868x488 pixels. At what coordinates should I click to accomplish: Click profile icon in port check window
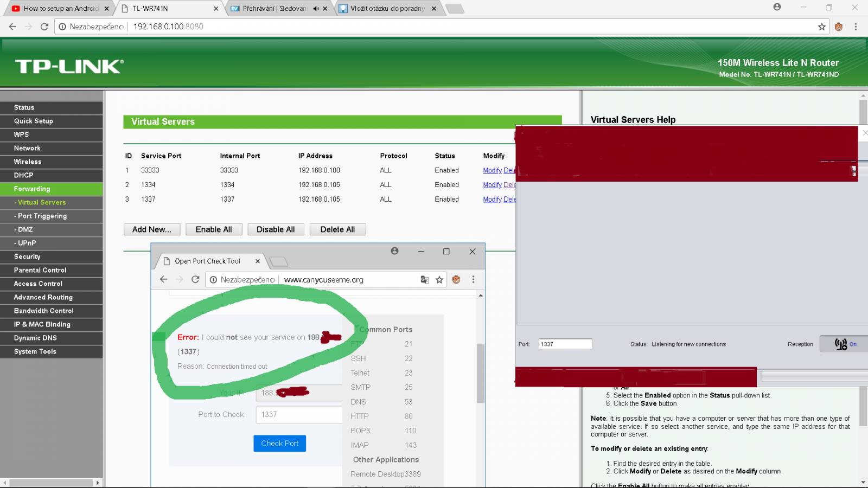pyautogui.click(x=394, y=251)
